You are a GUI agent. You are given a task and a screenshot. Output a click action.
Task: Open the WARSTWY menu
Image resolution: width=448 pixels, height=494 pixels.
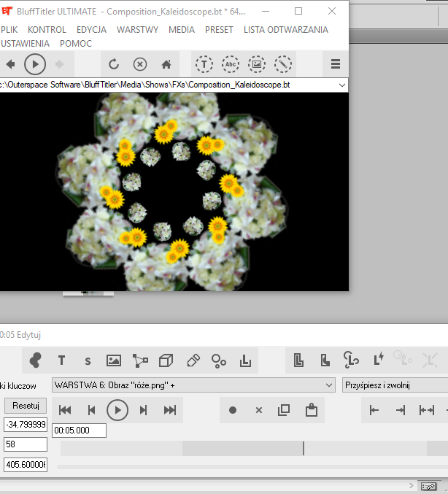pos(137,30)
